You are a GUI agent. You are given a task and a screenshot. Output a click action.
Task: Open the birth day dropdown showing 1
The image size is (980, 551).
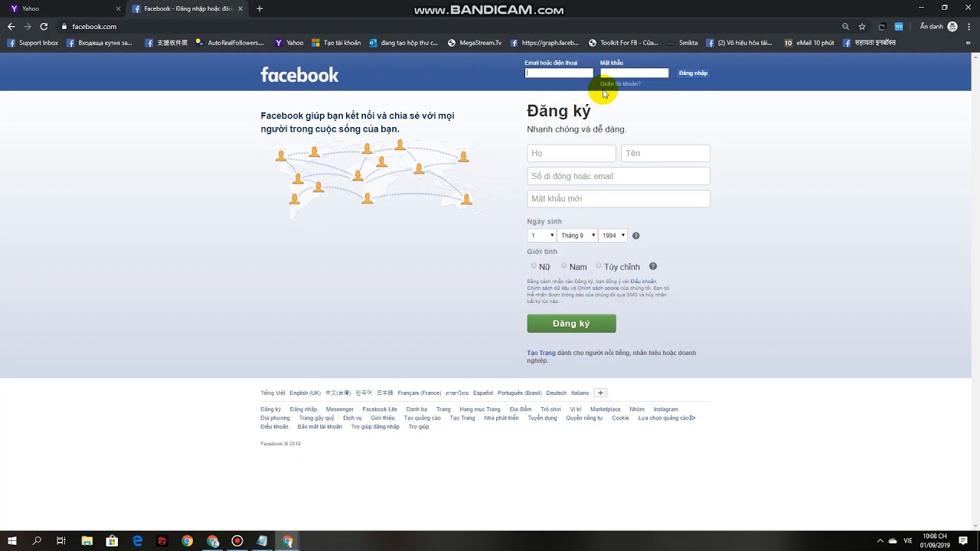point(541,236)
